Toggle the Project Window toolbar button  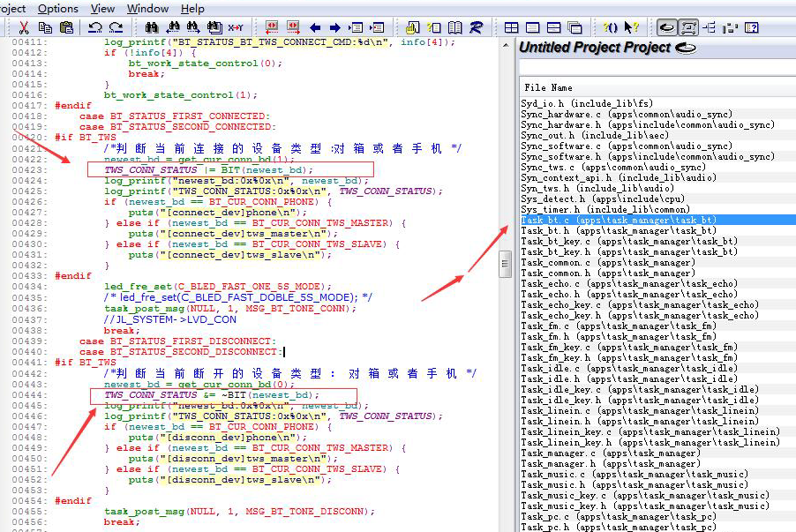click(x=667, y=27)
